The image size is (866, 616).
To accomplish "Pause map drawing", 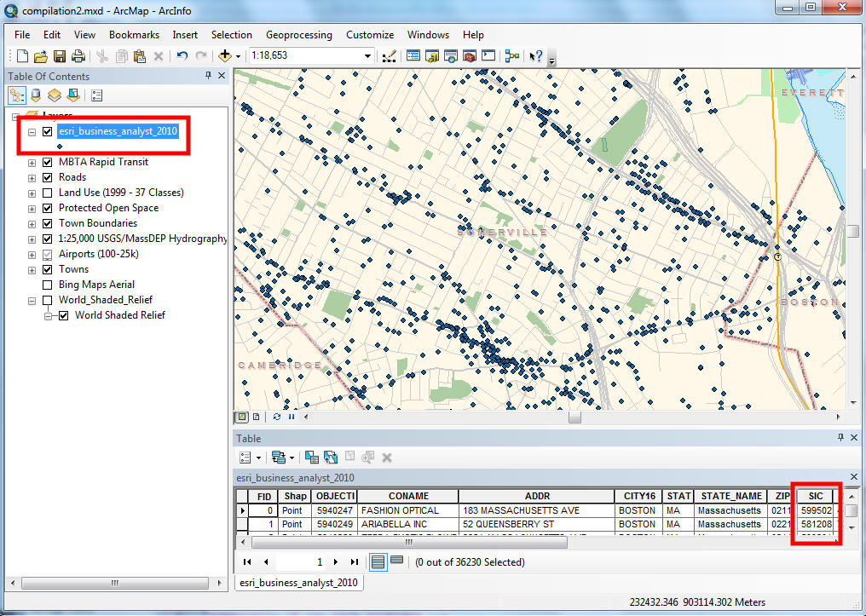I will coord(291,417).
